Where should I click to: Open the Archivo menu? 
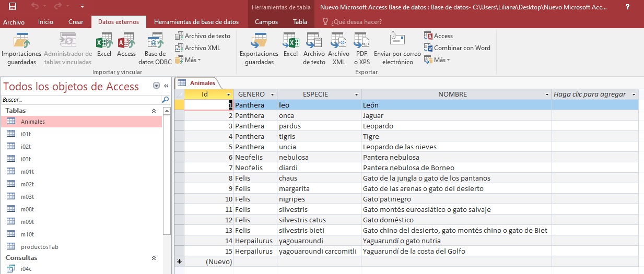14,22
